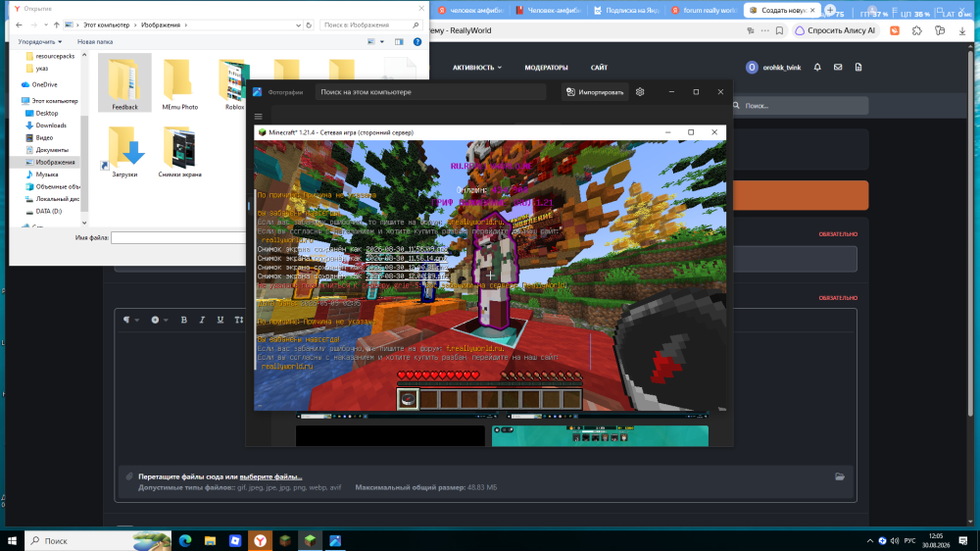This screenshot has width=980, height=551.
Task: Expand the address bar history dropdown
Action: click(x=298, y=25)
